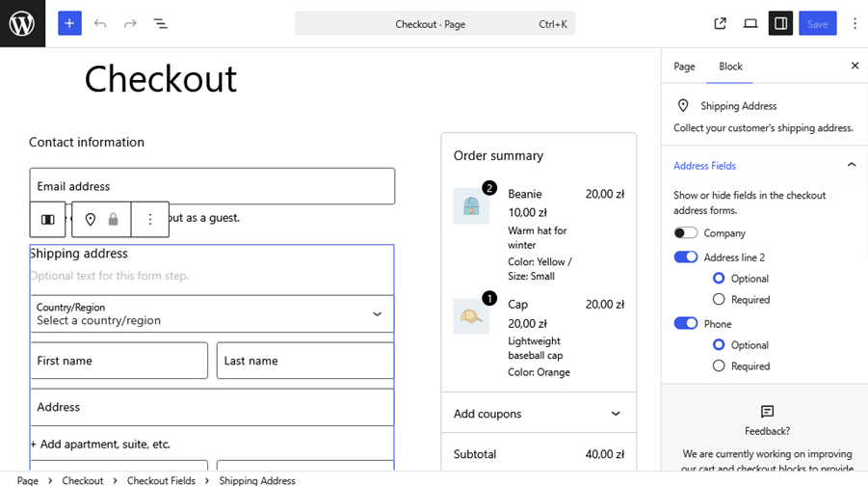Click the Feedback speech bubble icon
This screenshot has width=868, height=486.
point(767,411)
